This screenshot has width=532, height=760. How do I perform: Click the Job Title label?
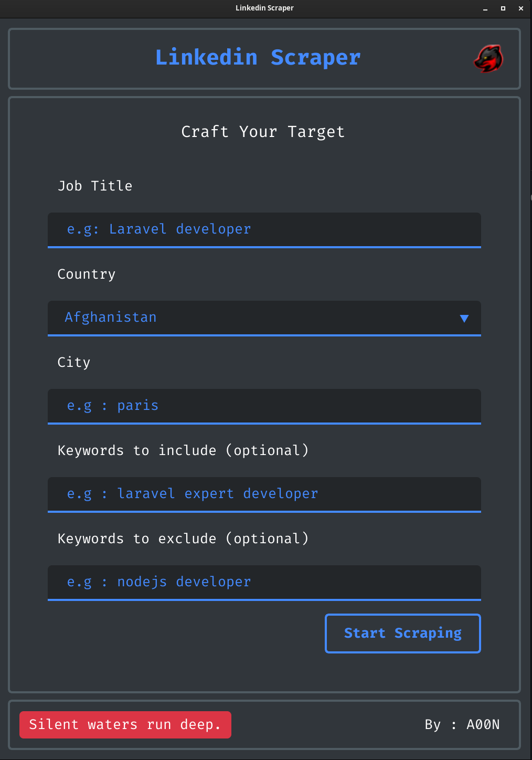tap(95, 186)
